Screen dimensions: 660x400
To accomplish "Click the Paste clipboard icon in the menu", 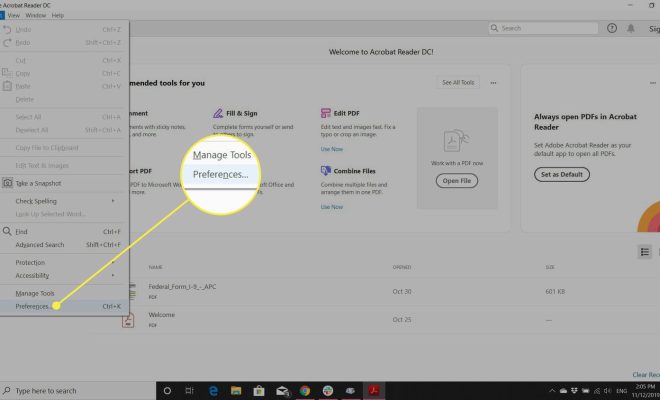I will pos(7,86).
